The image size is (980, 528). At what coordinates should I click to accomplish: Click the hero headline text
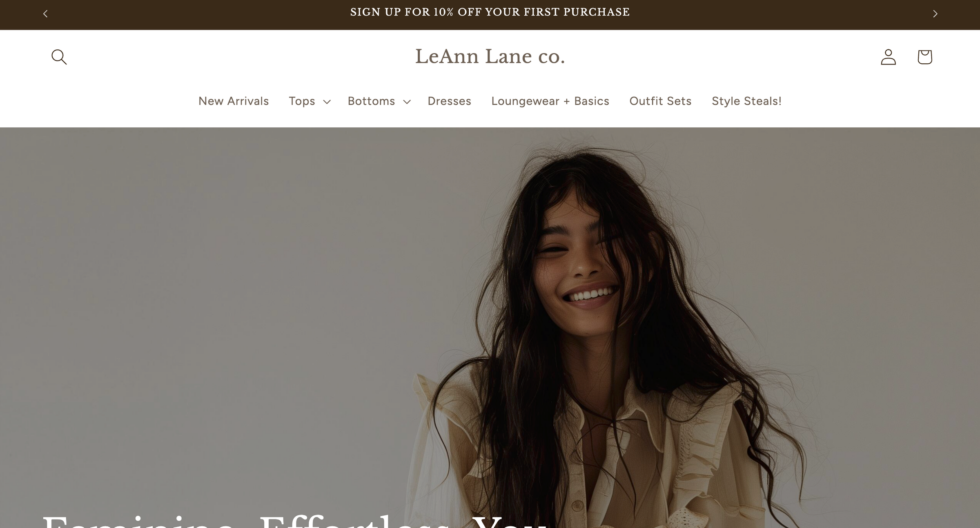pyautogui.click(x=294, y=520)
